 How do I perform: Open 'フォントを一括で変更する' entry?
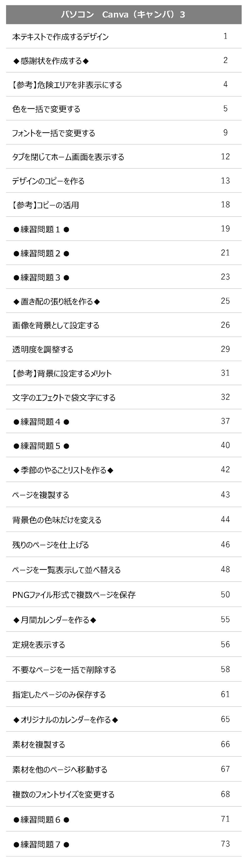pyautogui.click(x=54, y=133)
